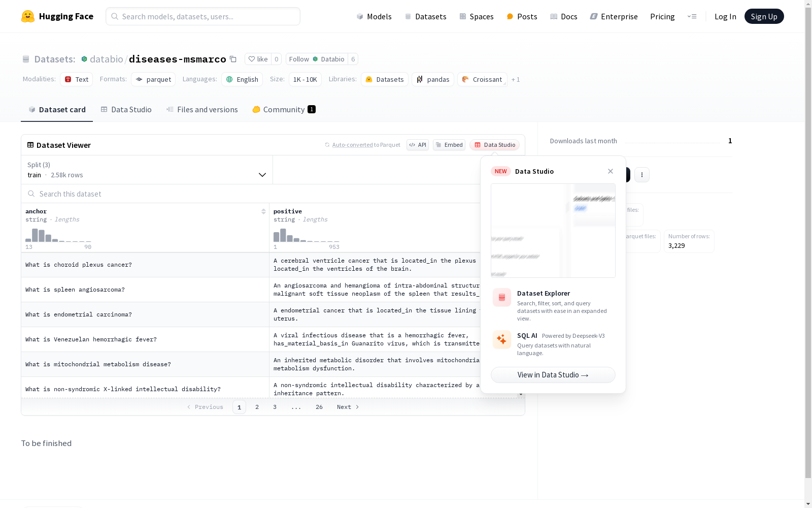Click Next page in pagination

(348, 407)
